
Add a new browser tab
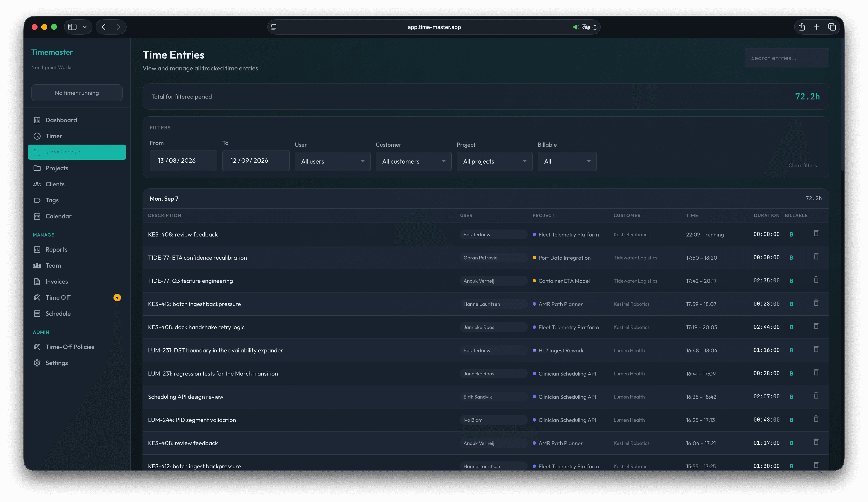[816, 27]
